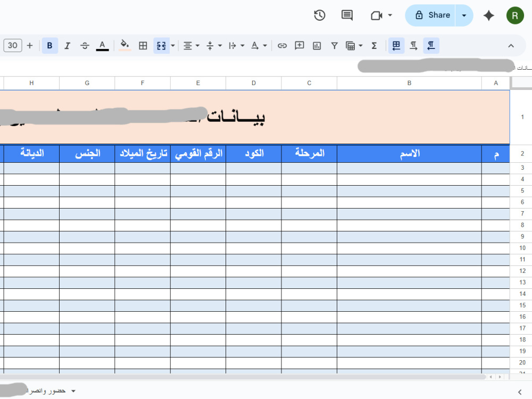Apply italic formatting

coord(67,45)
